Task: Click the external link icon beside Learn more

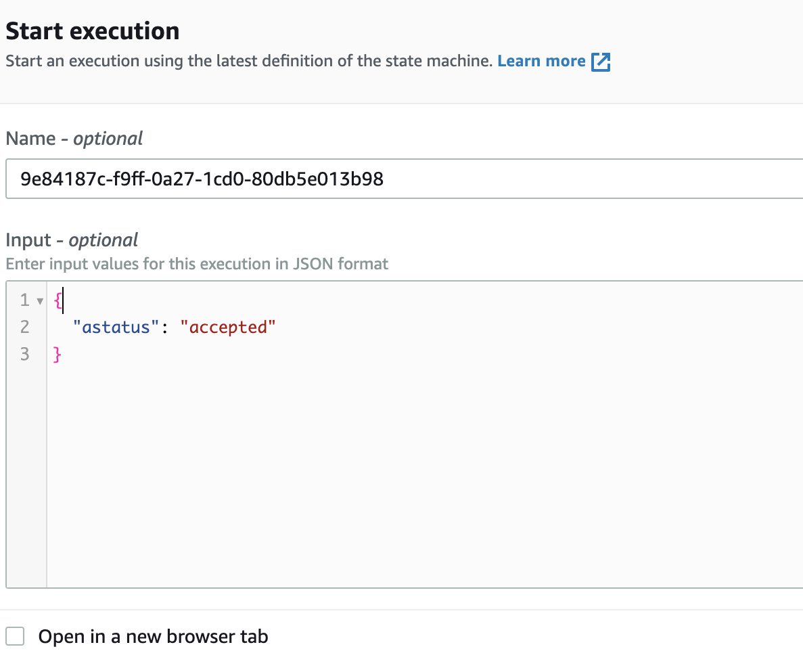Action: pos(601,62)
